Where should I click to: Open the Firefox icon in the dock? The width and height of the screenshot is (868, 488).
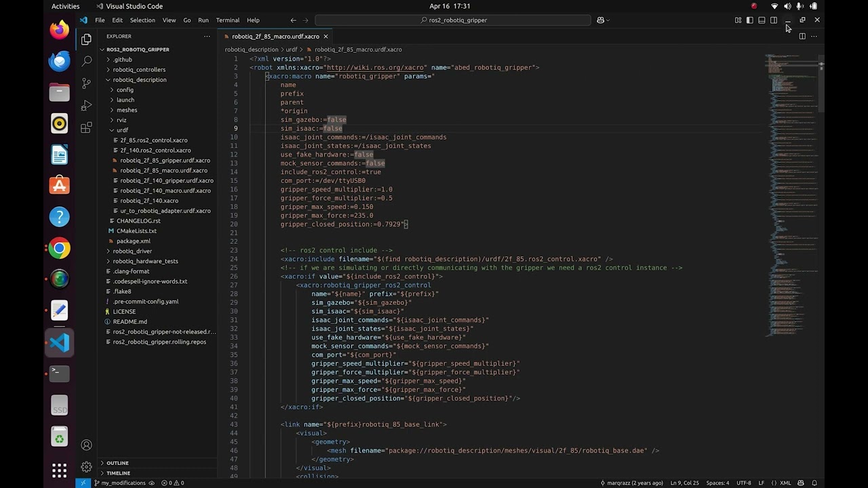[59, 30]
